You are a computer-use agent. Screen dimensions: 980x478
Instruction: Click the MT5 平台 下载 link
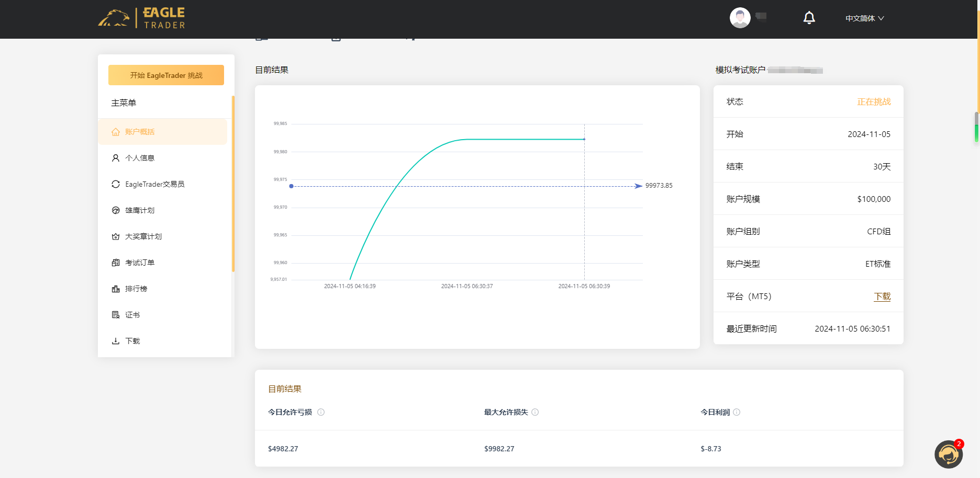coord(882,296)
